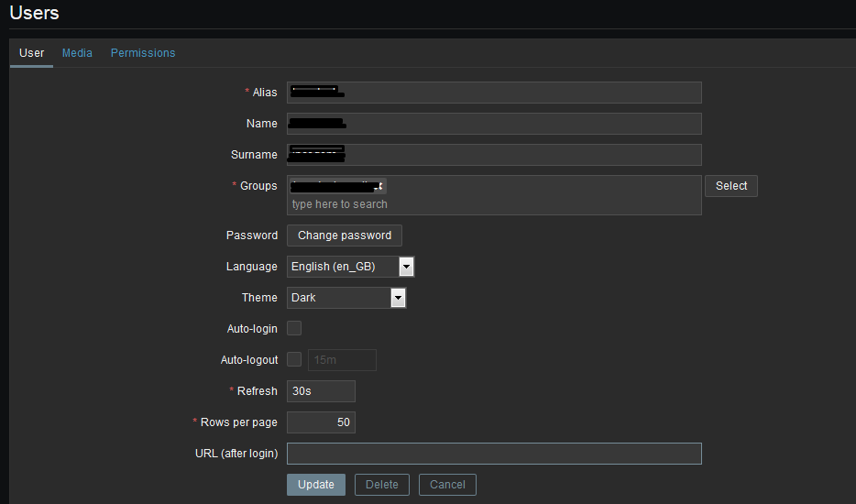
Task: Click the Update button
Action: (x=316, y=485)
